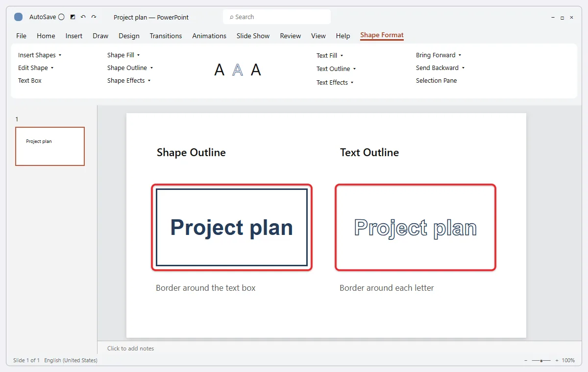Click to add notes area

(130, 349)
